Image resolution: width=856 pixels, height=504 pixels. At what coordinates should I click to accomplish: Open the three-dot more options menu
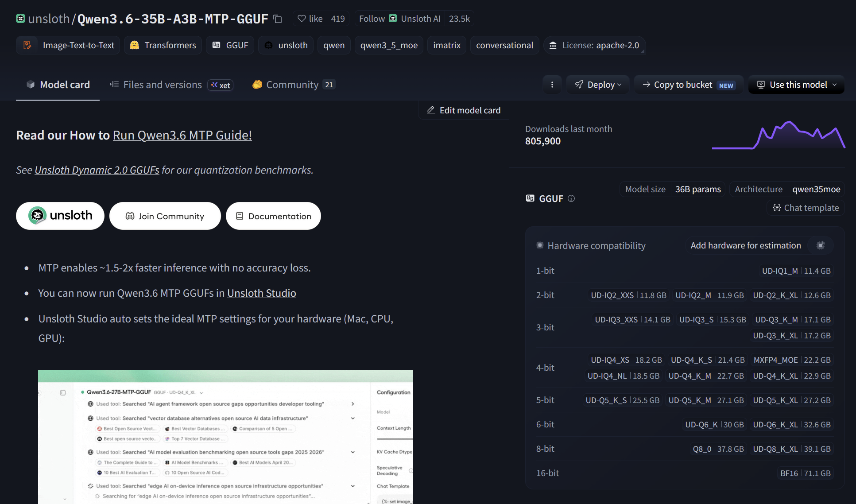[552, 85]
